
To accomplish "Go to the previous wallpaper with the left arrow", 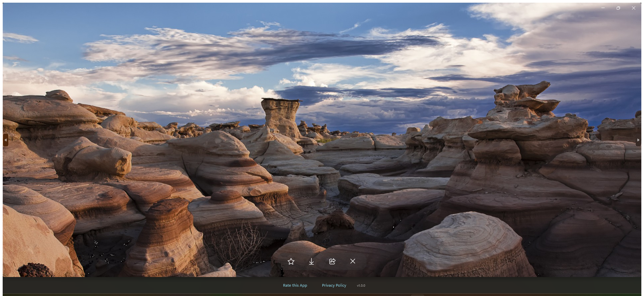I will click(x=5, y=140).
